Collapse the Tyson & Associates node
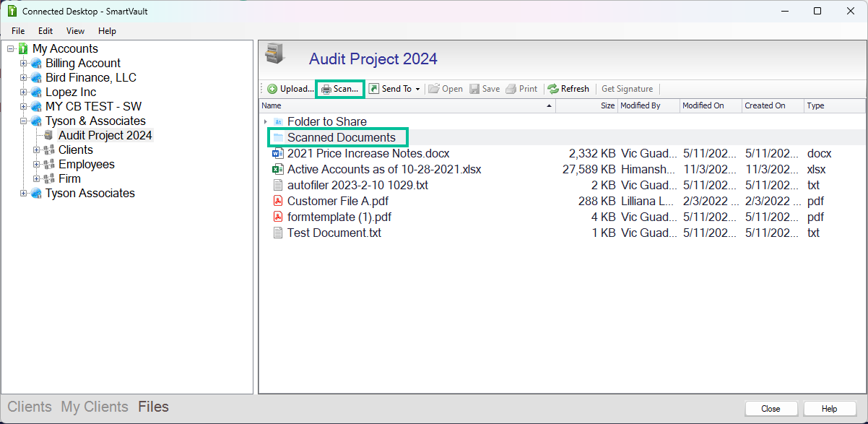The height and width of the screenshot is (424, 868). [23, 121]
